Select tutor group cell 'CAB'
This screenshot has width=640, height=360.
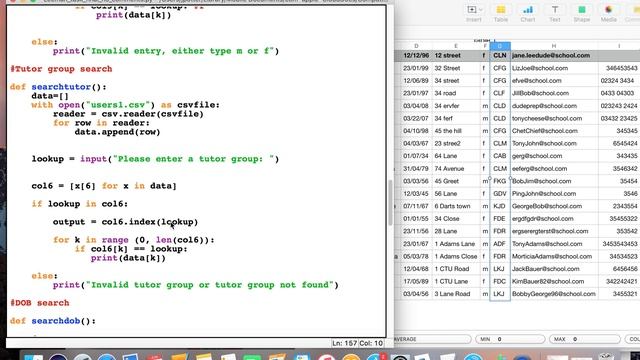point(500,156)
